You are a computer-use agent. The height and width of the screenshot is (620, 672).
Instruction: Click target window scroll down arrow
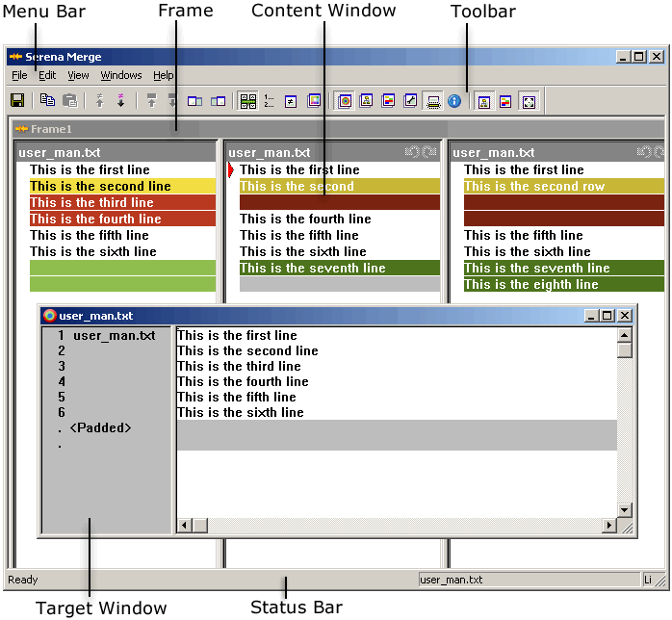tap(625, 510)
